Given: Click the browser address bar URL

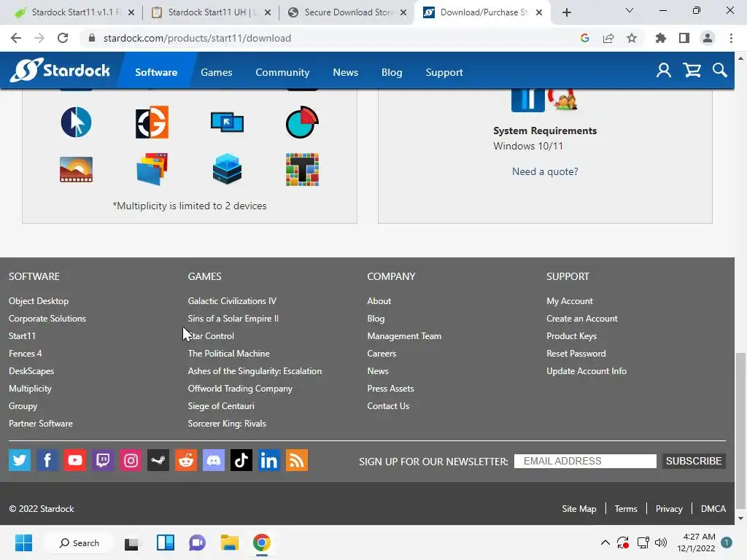Looking at the screenshot, I should pos(197,38).
